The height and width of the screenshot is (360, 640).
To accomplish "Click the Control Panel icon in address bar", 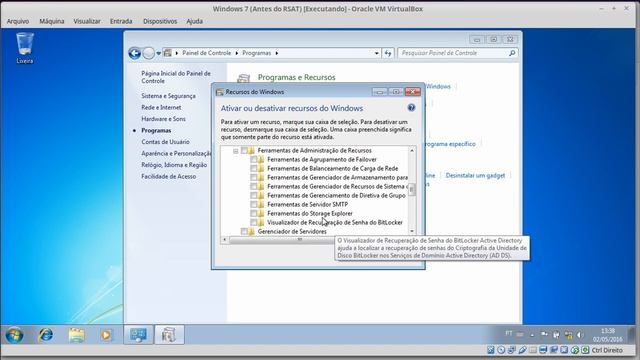I will pyautogui.click(x=167, y=53).
